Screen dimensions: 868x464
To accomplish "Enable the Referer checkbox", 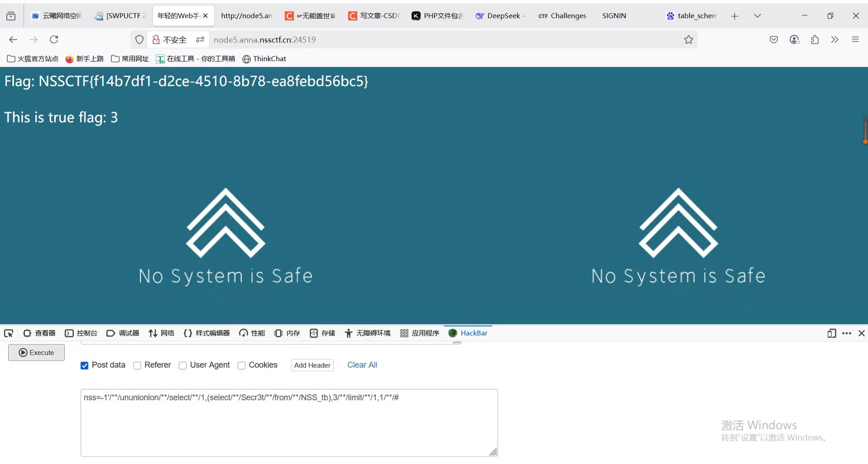I will pos(137,366).
